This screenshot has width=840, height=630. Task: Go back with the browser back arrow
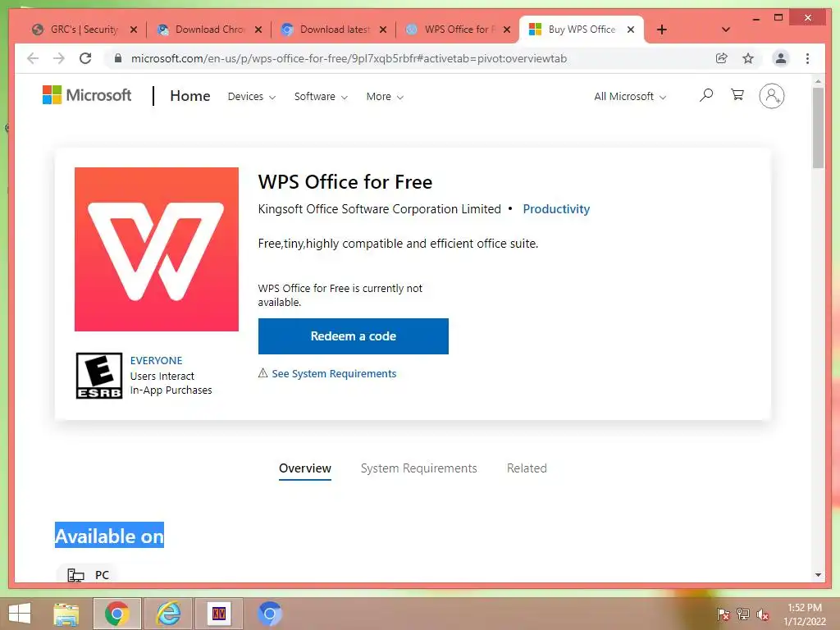tap(33, 58)
